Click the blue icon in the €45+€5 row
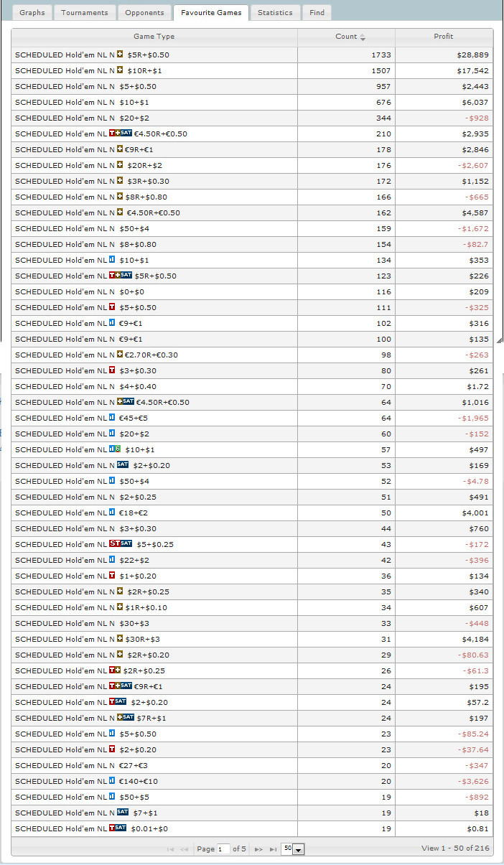 pos(112,418)
